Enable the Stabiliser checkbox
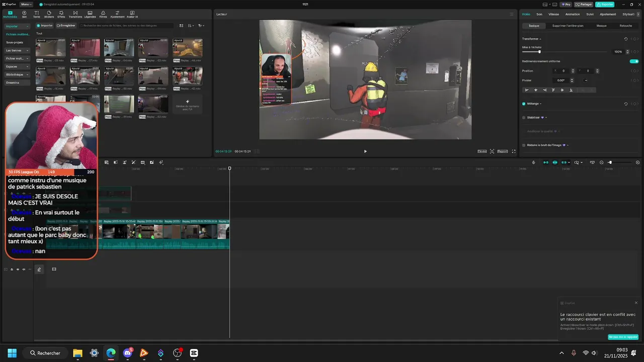The width and height of the screenshot is (644, 362). [524, 117]
